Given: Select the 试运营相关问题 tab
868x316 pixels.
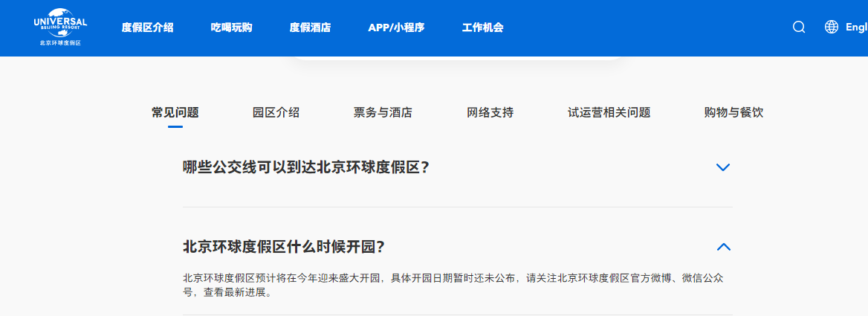Looking at the screenshot, I should pos(609,113).
